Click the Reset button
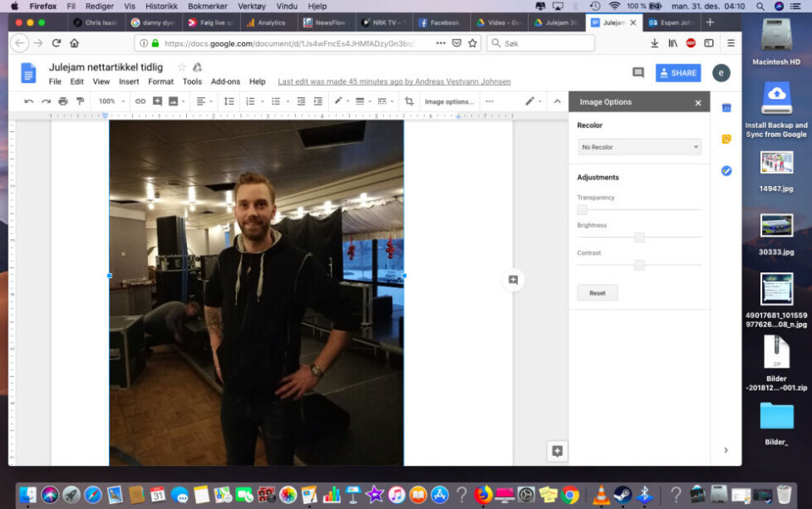Screen dimensions: 812x509 click(x=597, y=293)
